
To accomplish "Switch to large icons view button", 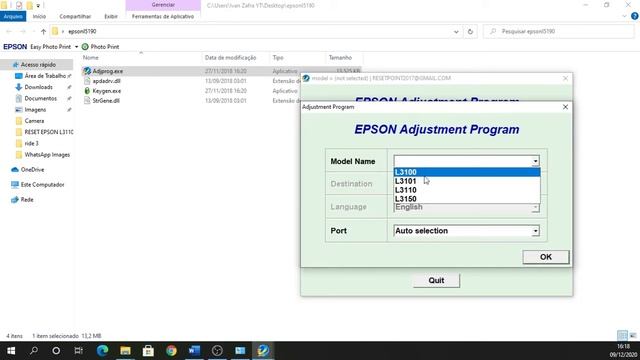I will pyautogui.click(x=633, y=336).
